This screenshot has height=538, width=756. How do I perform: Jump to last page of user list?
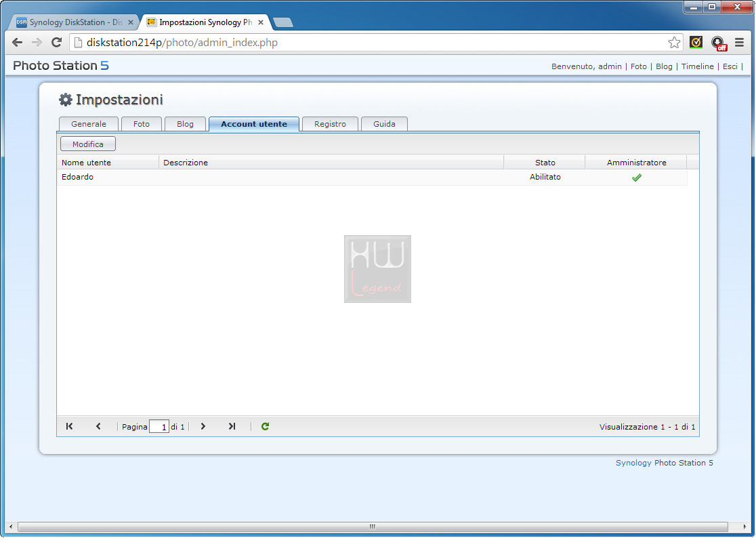(232, 426)
